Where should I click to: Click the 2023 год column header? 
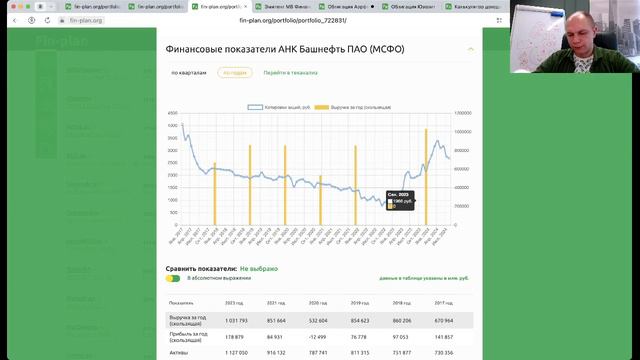(234, 303)
